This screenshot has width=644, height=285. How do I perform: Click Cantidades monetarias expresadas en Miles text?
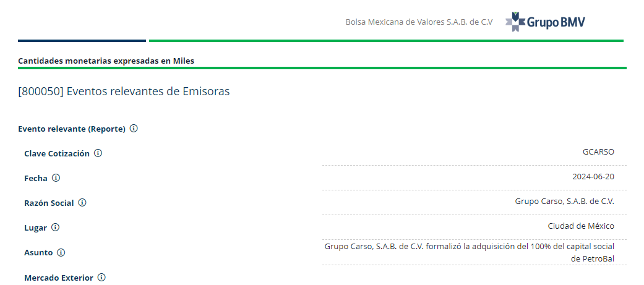pos(106,61)
